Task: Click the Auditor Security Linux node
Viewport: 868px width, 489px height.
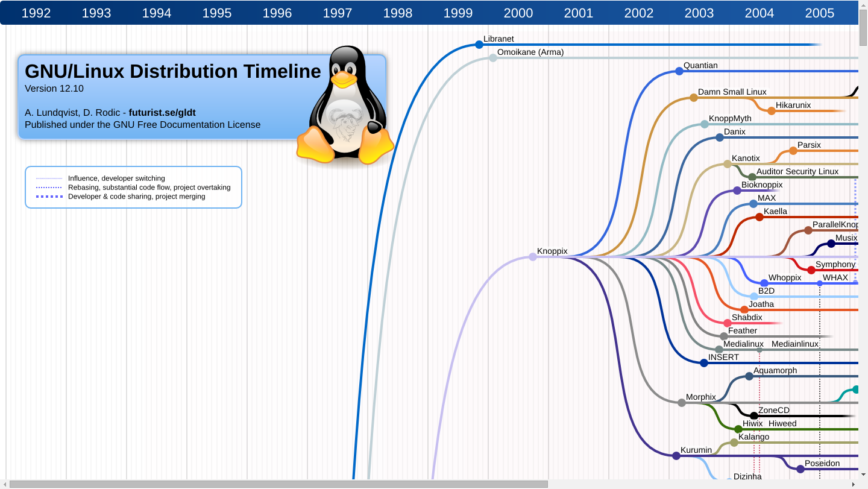Action: (752, 177)
